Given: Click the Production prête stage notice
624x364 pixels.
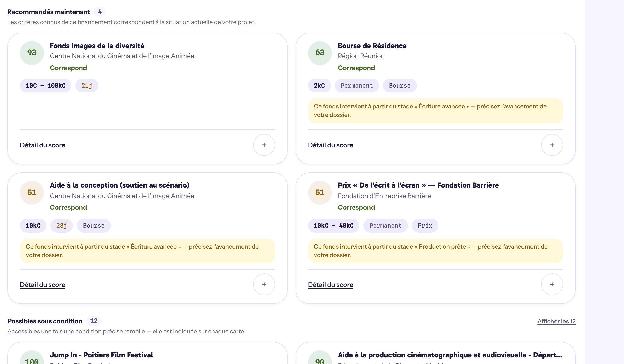Looking at the screenshot, I should [436, 251].
